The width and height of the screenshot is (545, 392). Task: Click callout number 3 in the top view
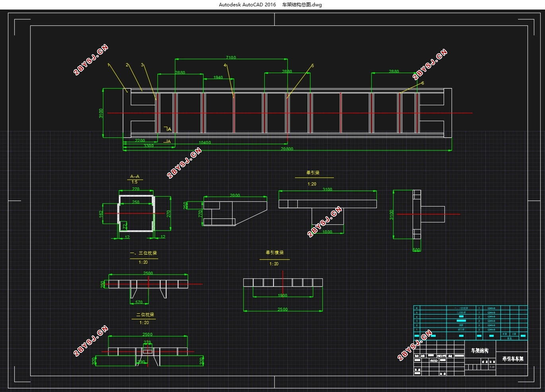tap(142, 65)
